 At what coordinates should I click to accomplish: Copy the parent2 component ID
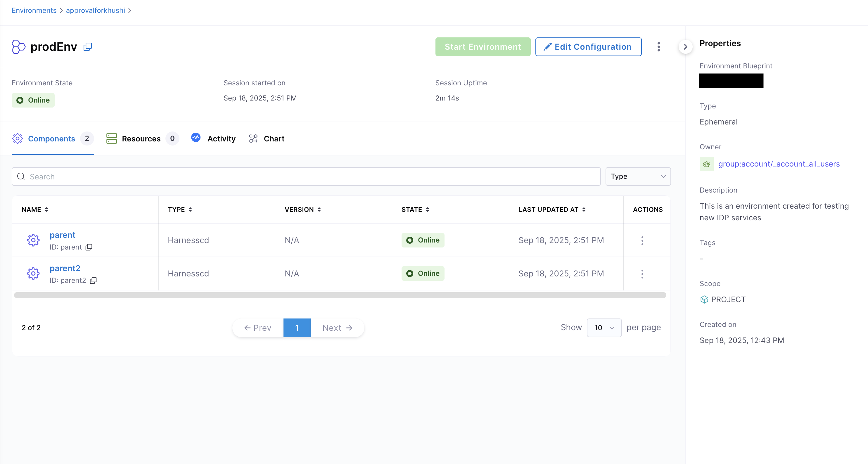tap(93, 280)
